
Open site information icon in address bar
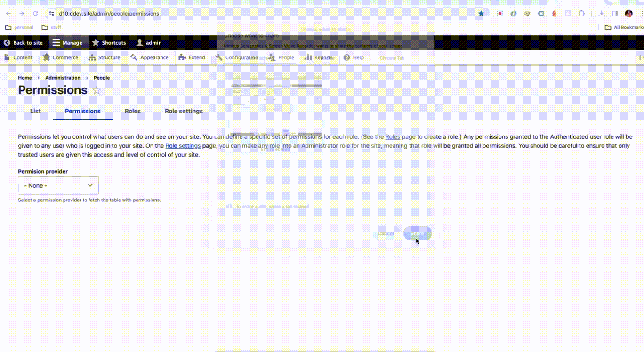52,14
